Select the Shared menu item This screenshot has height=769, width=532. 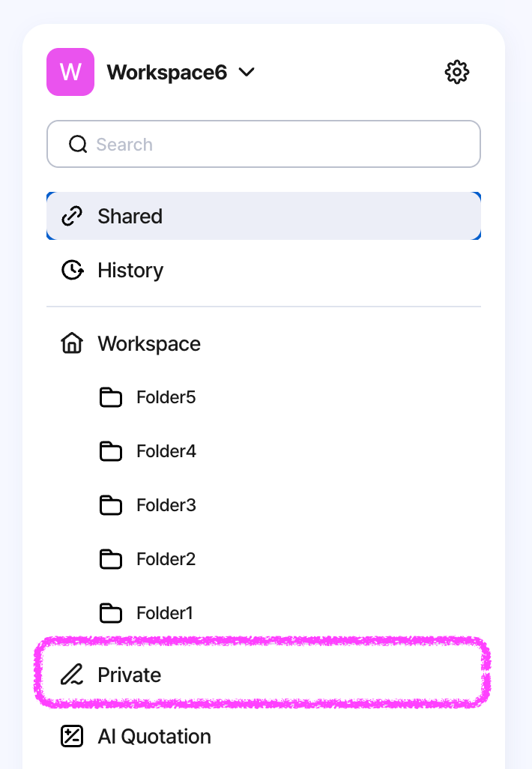coord(264,216)
